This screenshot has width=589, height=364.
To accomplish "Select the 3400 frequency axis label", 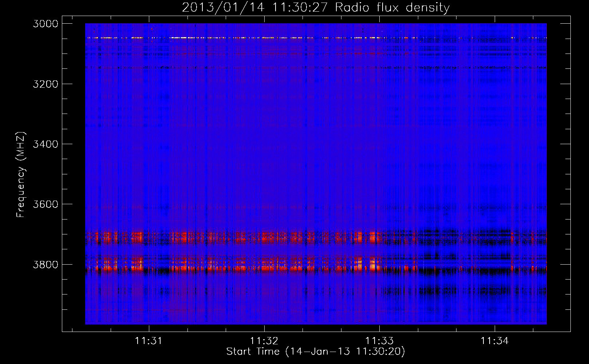I will coord(46,144).
